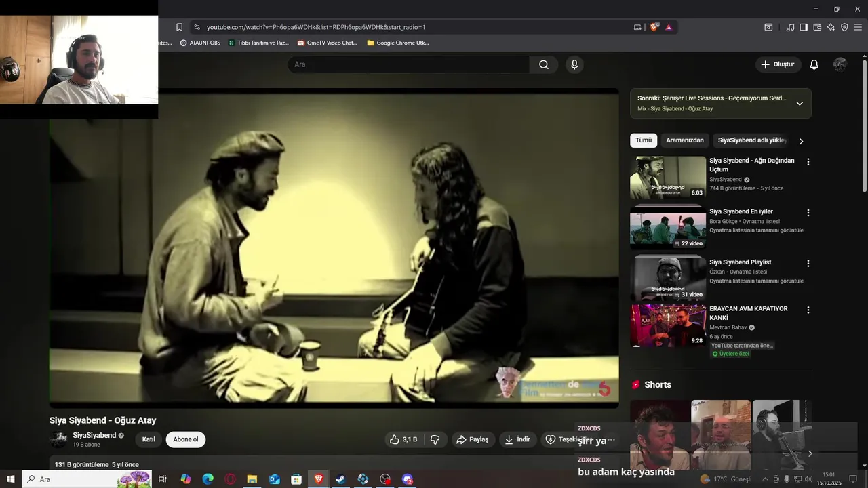Open Brave Rewards triangle icon
868x488 pixels.
669,27
